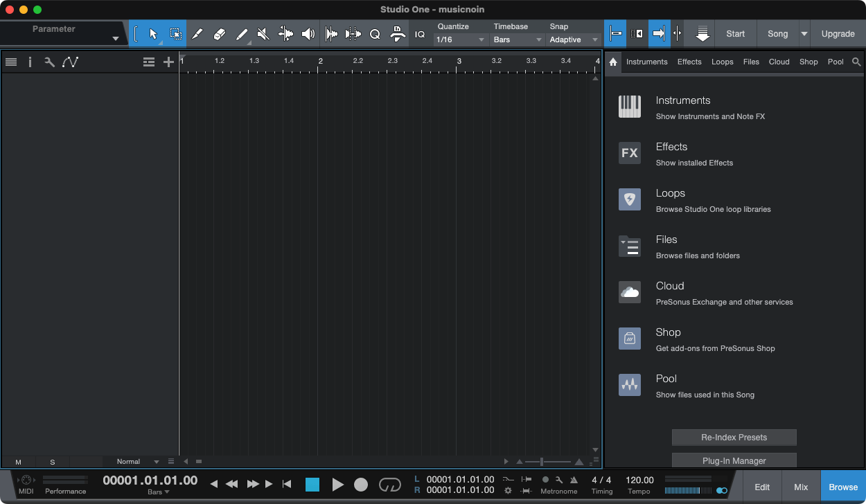Open the Plug-In Manager button
The width and height of the screenshot is (866, 504).
(734, 460)
